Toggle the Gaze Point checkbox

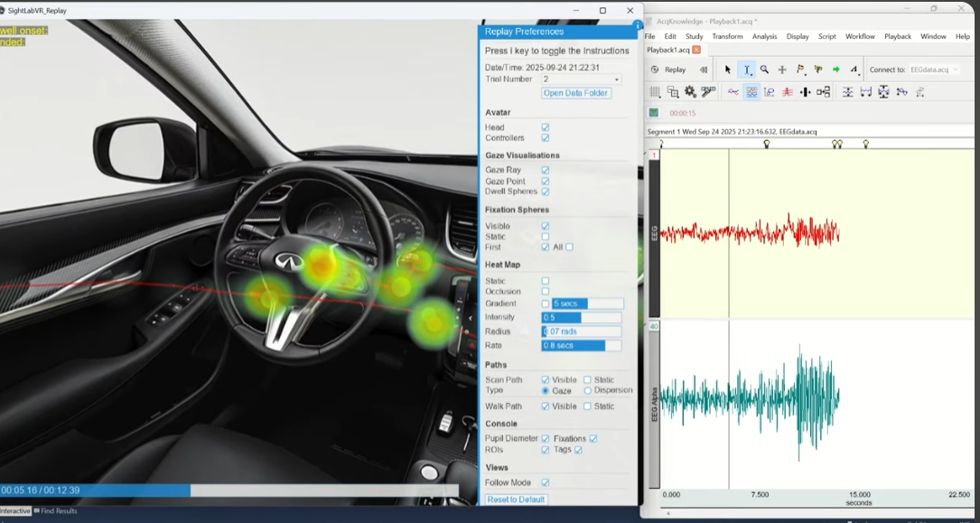coord(545,182)
